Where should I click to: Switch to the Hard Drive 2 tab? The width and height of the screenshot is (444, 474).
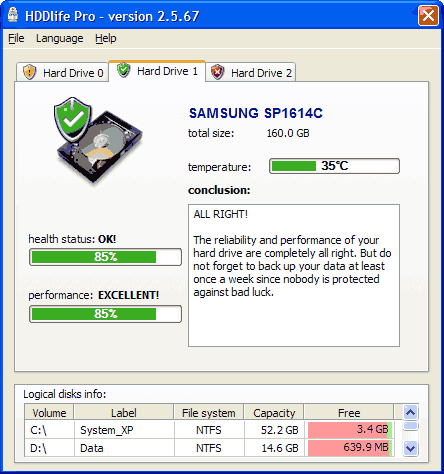(x=251, y=72)
